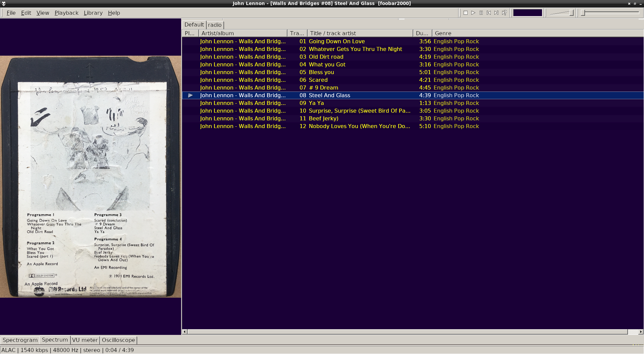Image resolution: width=644 pixels, height=354 pixels.
Task: Open the Oscilloscope tab
Action: point(118,340)
